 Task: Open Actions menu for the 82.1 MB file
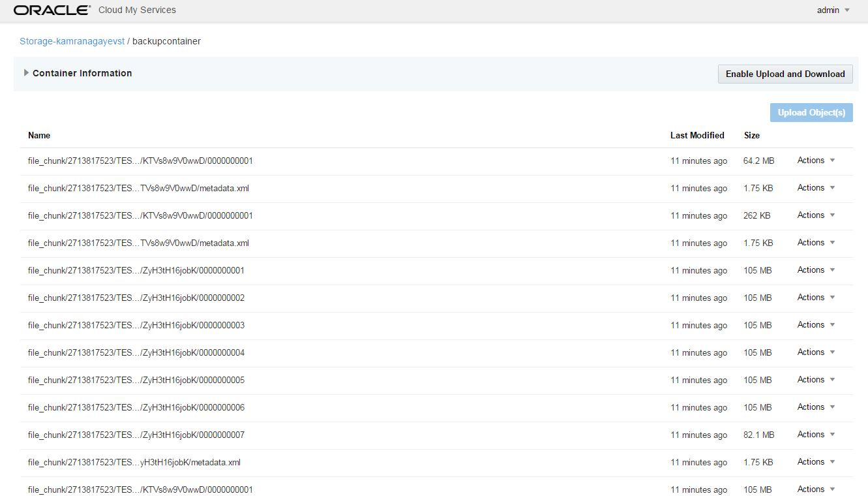point(815,435)
